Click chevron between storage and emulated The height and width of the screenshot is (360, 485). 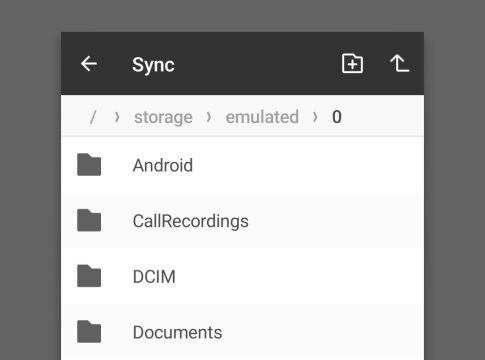point(209,117)
